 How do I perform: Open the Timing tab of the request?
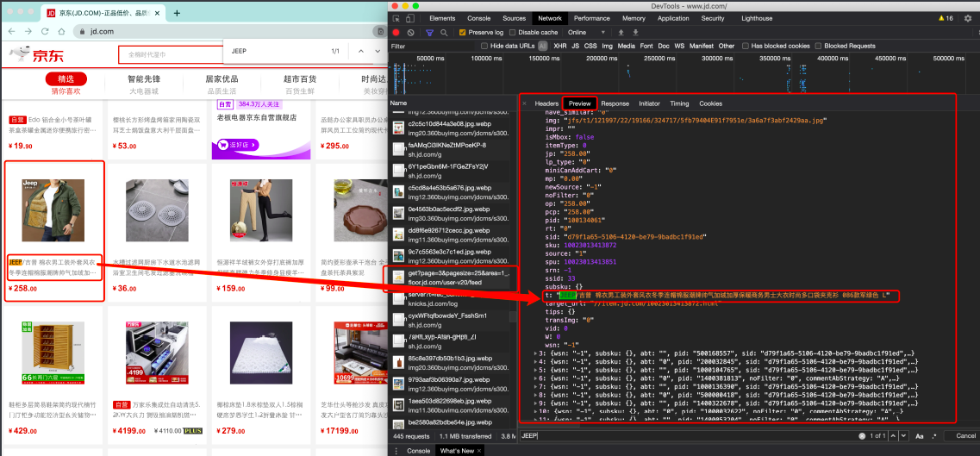679,103
